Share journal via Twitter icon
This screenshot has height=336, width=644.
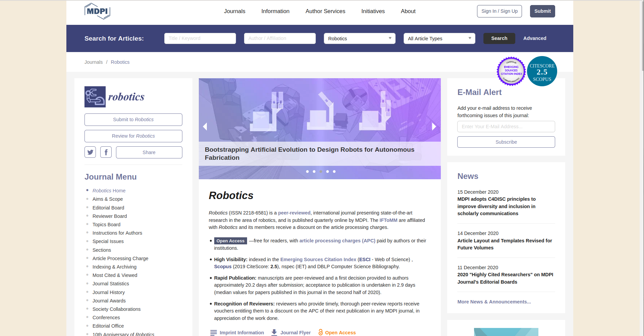[x=90, y=152]
